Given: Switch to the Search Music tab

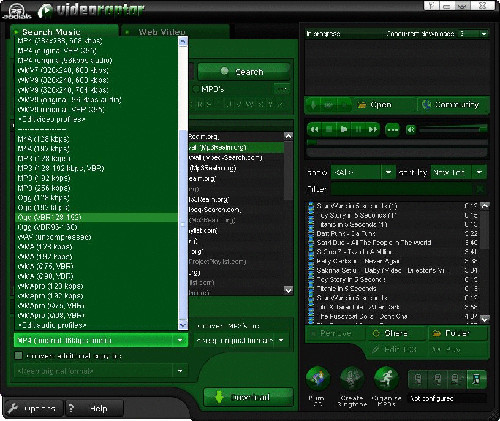Looking at the screenshot, I should [65, 32].
